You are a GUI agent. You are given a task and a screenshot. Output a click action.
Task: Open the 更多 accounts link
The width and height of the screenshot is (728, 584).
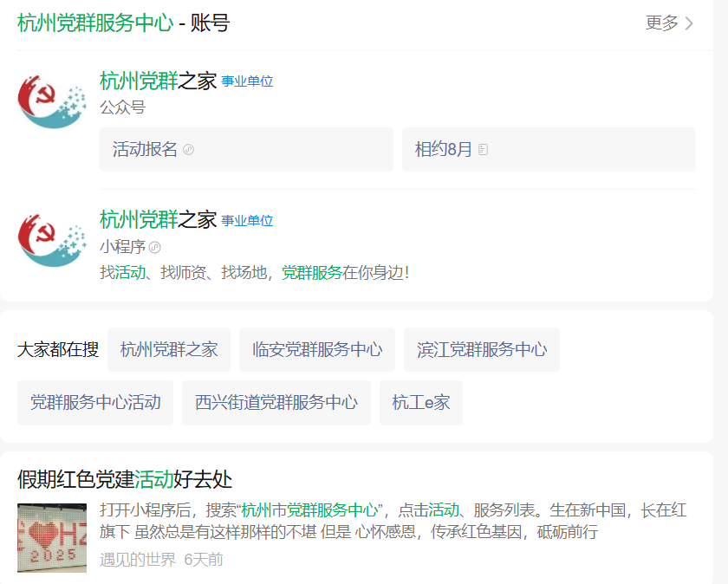(668, 23)
